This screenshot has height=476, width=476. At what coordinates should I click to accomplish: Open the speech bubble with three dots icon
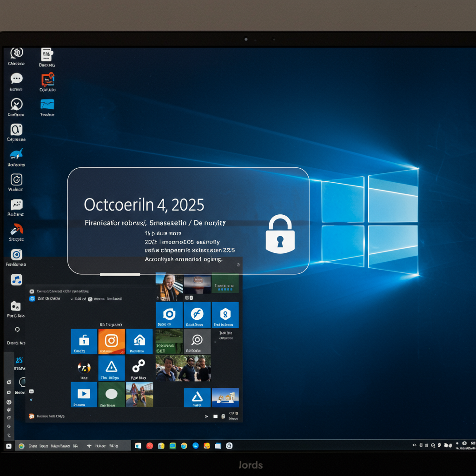(x=16, y=79)
